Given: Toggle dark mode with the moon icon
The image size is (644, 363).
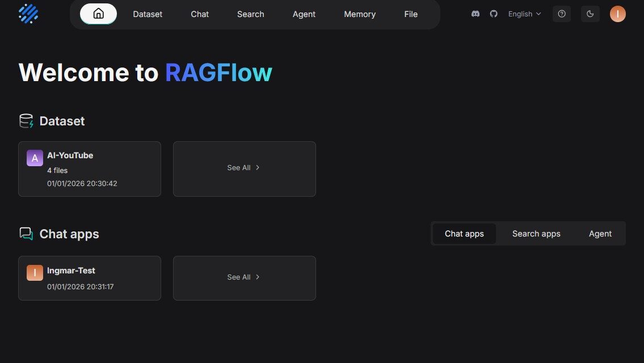Looking at the screenshot, I should coord(590,14).
